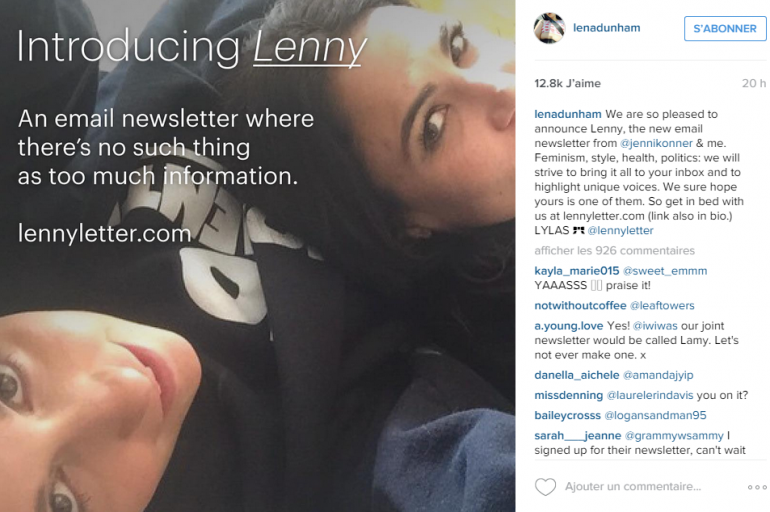Open the @logansandman95 mention
Image resolution: width=770 pixels, height=512 pixels.
[655, 415]
